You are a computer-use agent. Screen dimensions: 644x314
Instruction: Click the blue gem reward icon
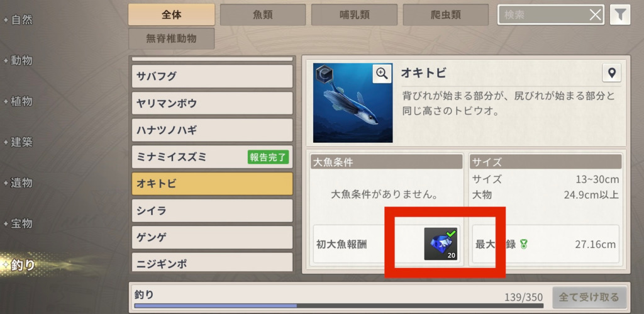point(441,244)
